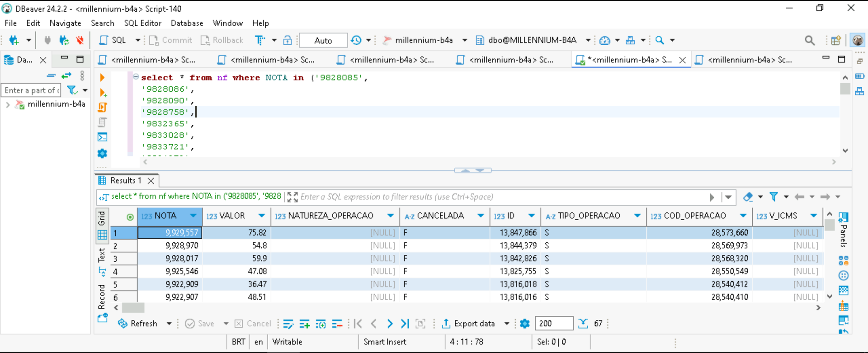Select row 3 header in results grid

click(x=124, y=259)
